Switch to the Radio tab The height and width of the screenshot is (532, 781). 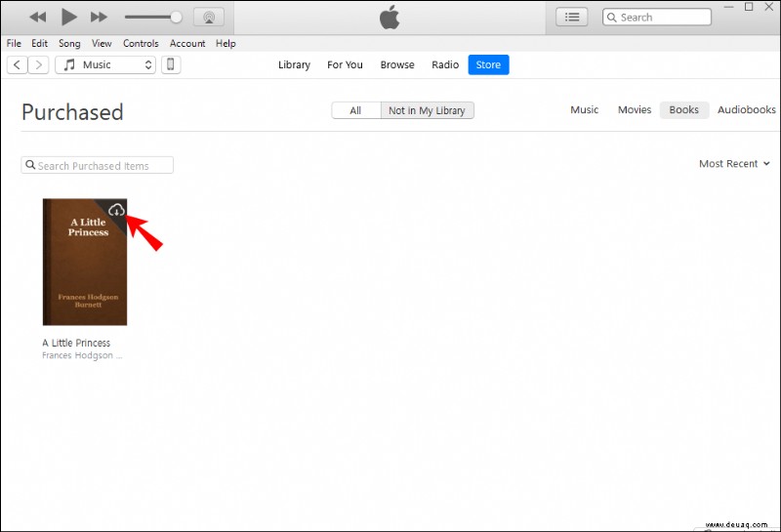445,64
